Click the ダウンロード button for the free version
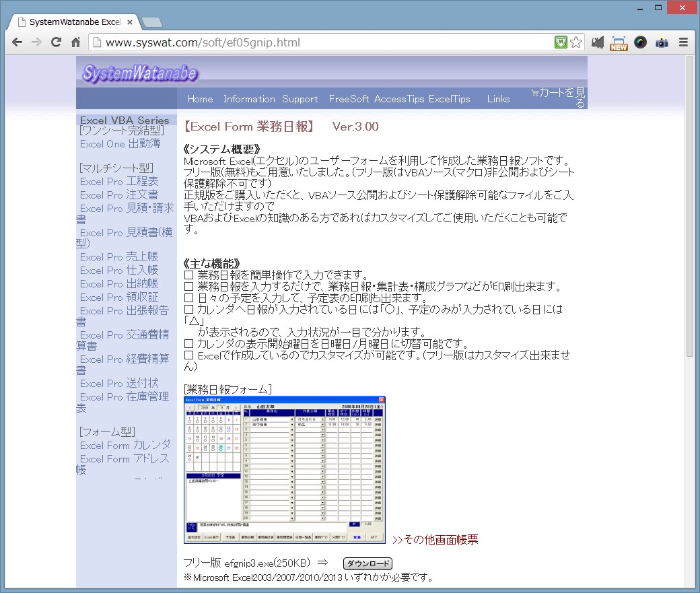The height and width of the screenshot is (593, 700). [368, 563]
